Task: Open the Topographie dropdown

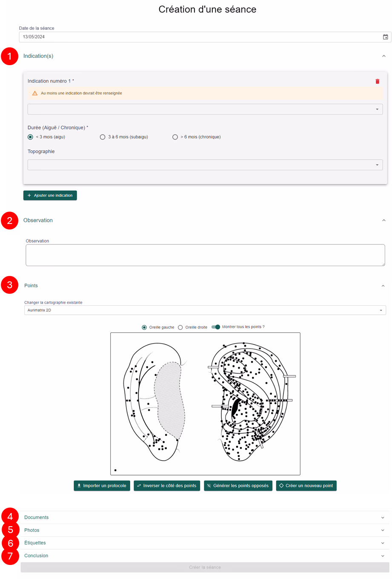Action: tap(205, 165)
